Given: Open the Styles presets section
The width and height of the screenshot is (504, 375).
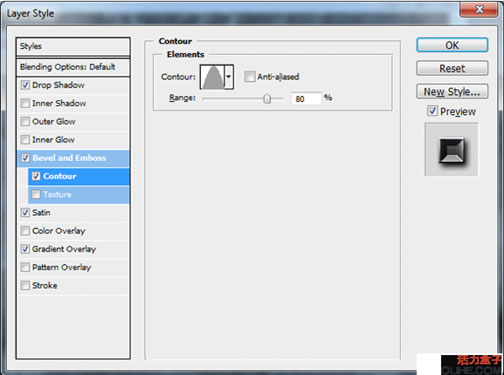Looking at the screenshot, I should point(73,46).
